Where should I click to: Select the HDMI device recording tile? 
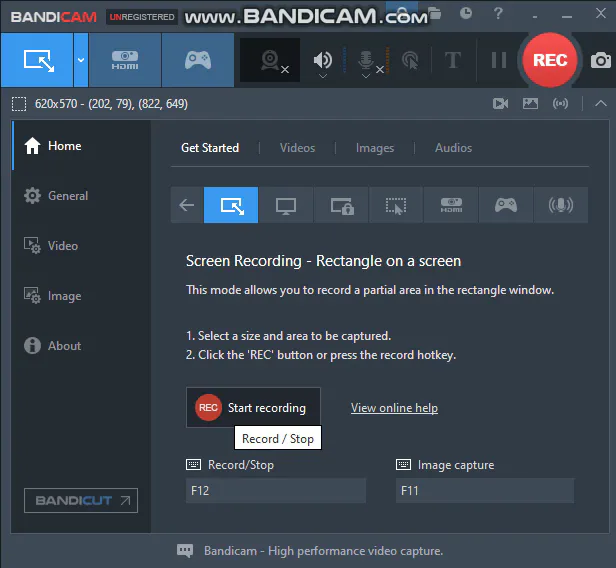point(451,205)
